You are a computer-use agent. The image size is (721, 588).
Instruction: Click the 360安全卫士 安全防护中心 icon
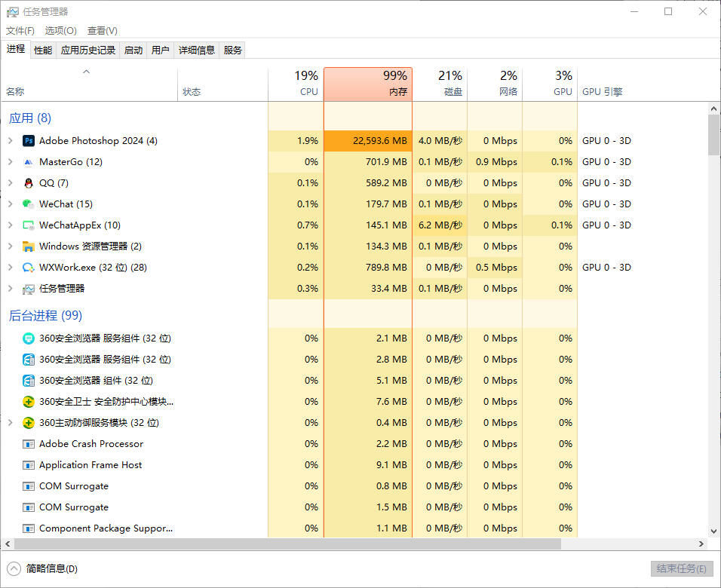(29, 402)
